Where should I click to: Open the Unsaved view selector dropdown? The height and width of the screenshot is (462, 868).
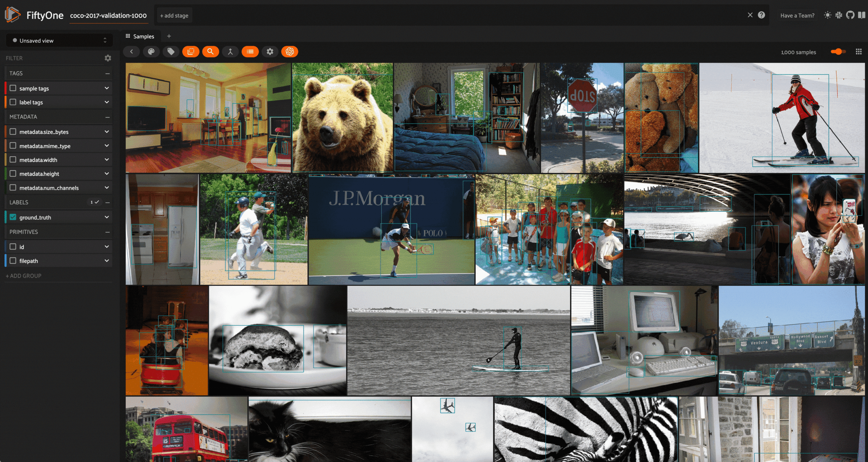click(59, 40)
